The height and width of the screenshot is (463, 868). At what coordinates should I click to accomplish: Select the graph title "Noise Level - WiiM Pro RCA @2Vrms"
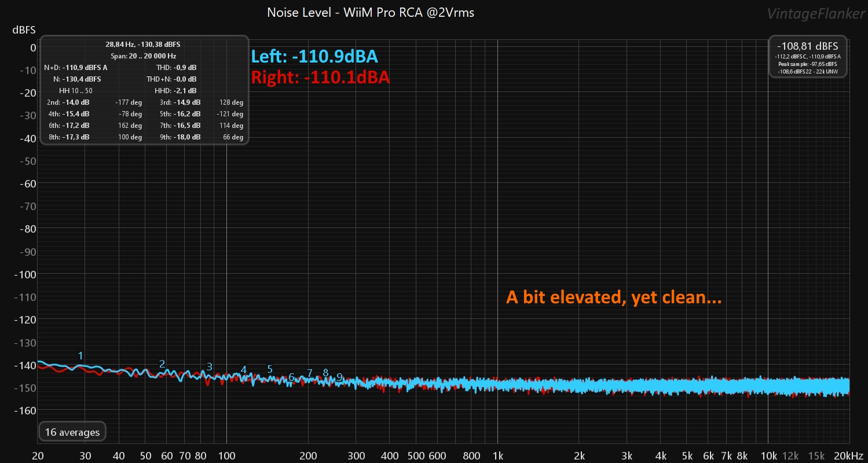tap(371, 12)
